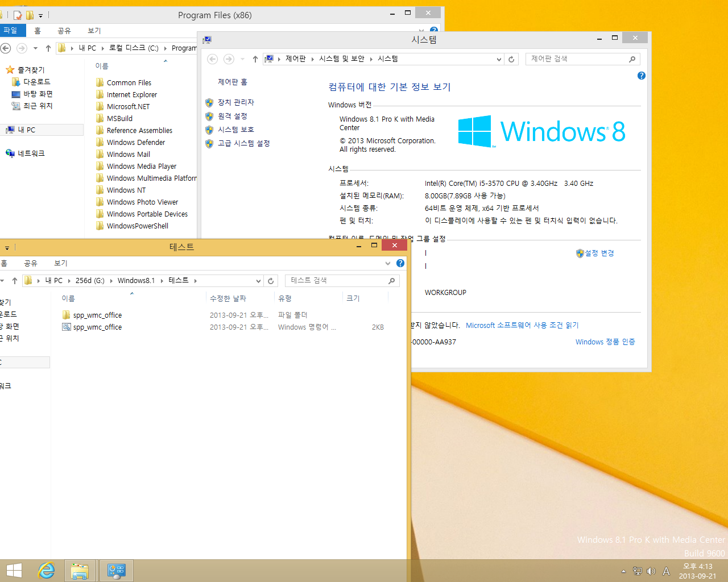The image size is (728, 582).
Task: Go up a level in Program Files window
Action: [48, 48]
